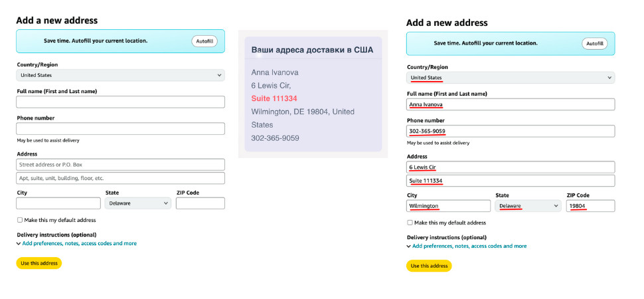Click the Autofill button in the empty form
Image resolution: width=644 pixels, height=299 pixels.
(x=204, y=41)
